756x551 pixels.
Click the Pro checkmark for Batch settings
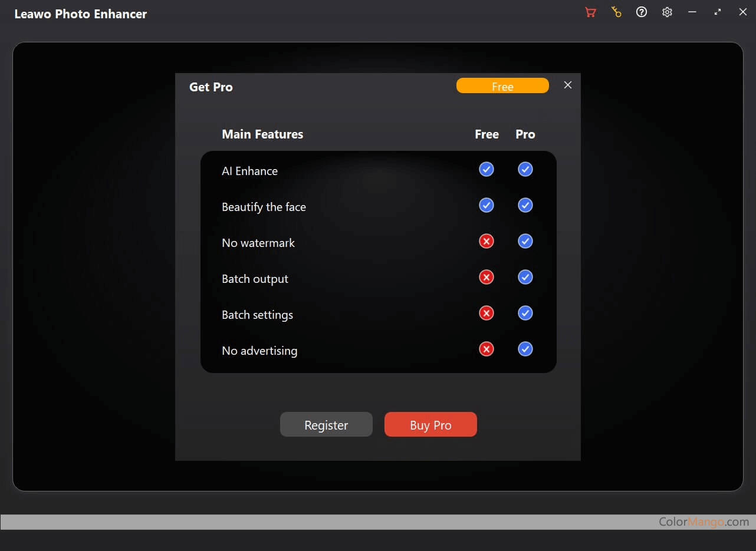525,314
